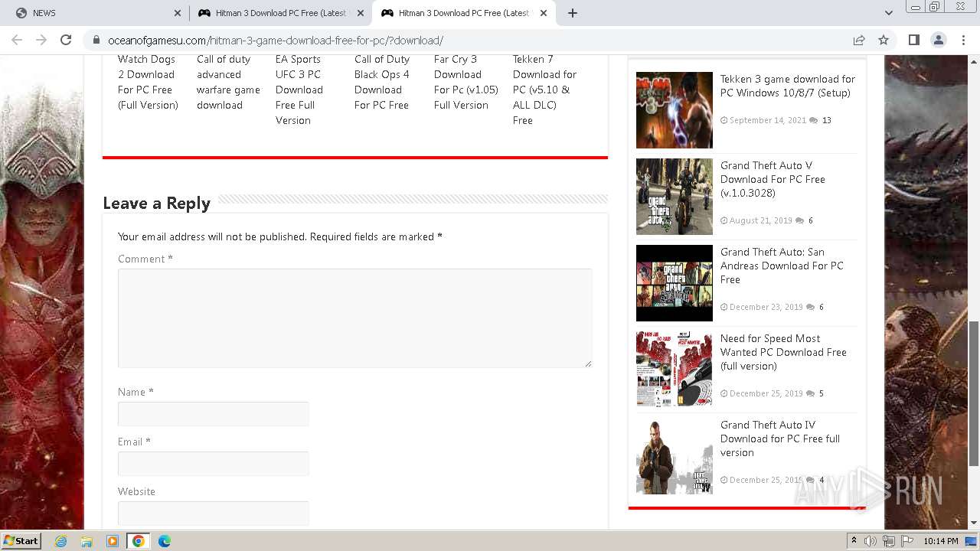
Task: Launch Microsoft Edge from taskbar
Action: coord(164,541)
